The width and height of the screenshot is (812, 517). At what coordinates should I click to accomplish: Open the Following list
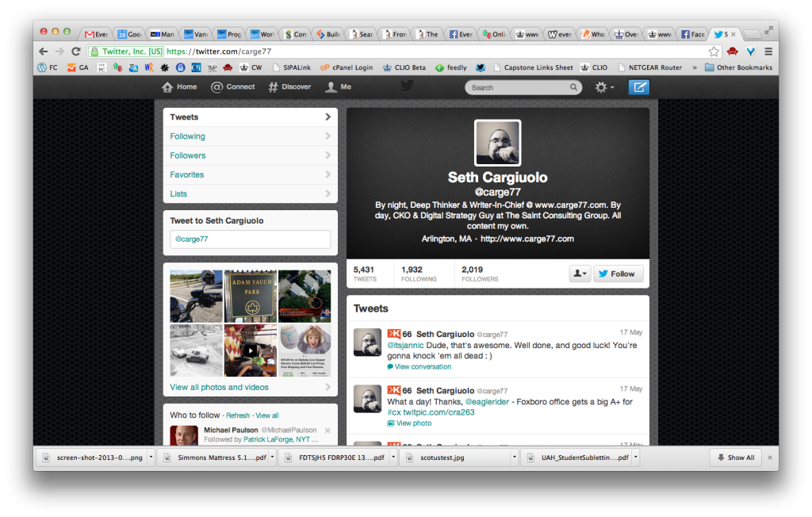(250, 136)
